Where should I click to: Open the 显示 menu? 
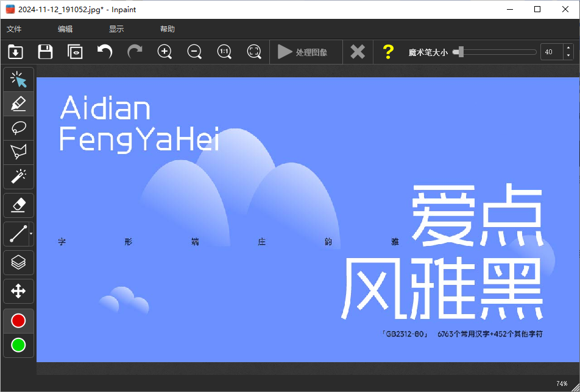[115, 29]
